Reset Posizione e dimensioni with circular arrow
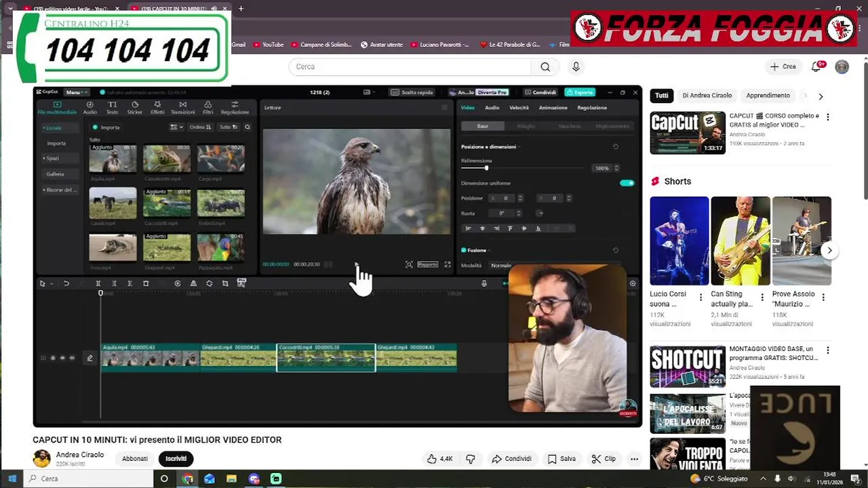The height and width of the screenshot is (488, 868). tap(616, 146)
